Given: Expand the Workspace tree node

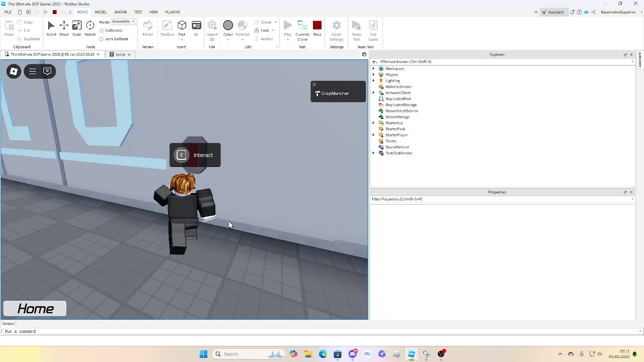Looking at the screenshot, I should [x=373, y=69].
